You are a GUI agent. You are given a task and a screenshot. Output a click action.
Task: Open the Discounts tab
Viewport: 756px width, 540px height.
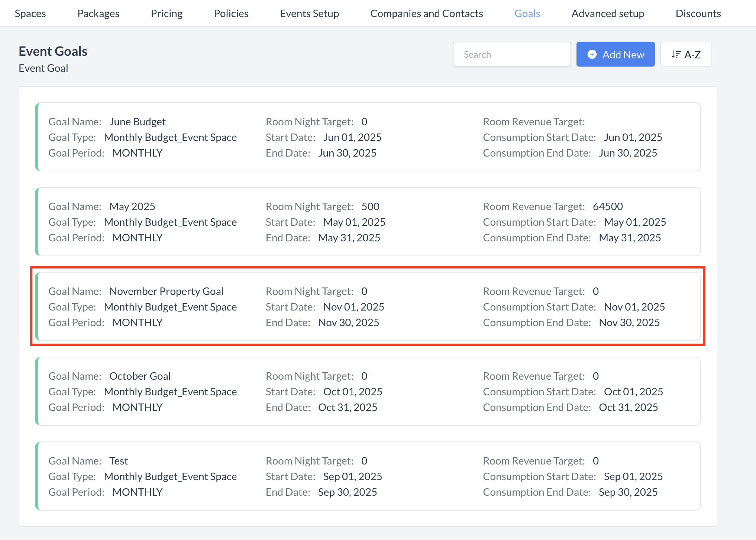698,13
